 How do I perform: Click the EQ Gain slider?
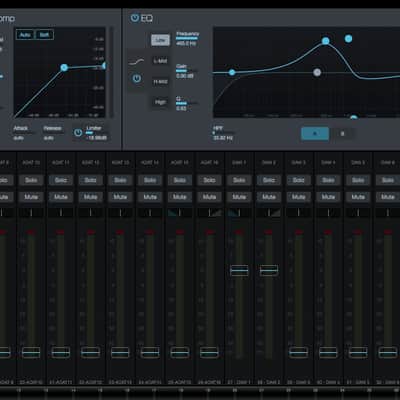pyautogui.click(x=187, y=71)
